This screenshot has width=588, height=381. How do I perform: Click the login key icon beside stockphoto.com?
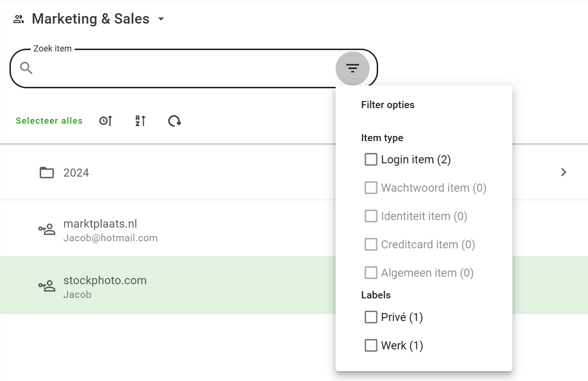point(47,286)
